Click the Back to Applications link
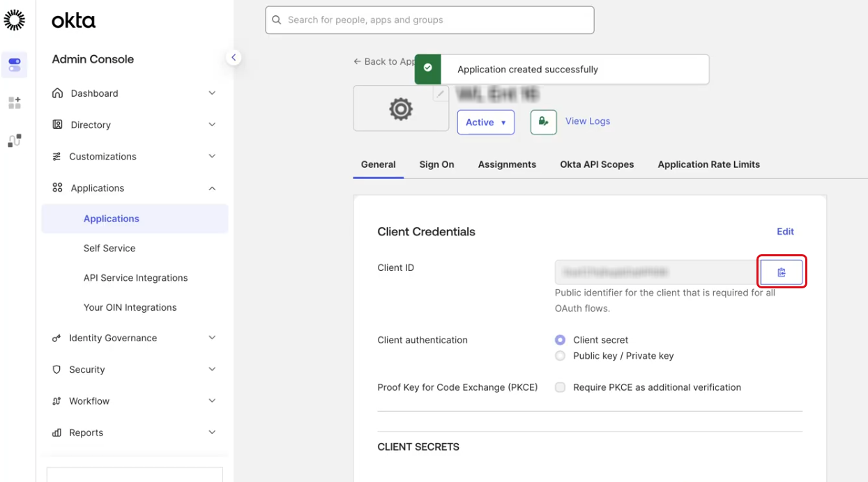 coord(384,61)
